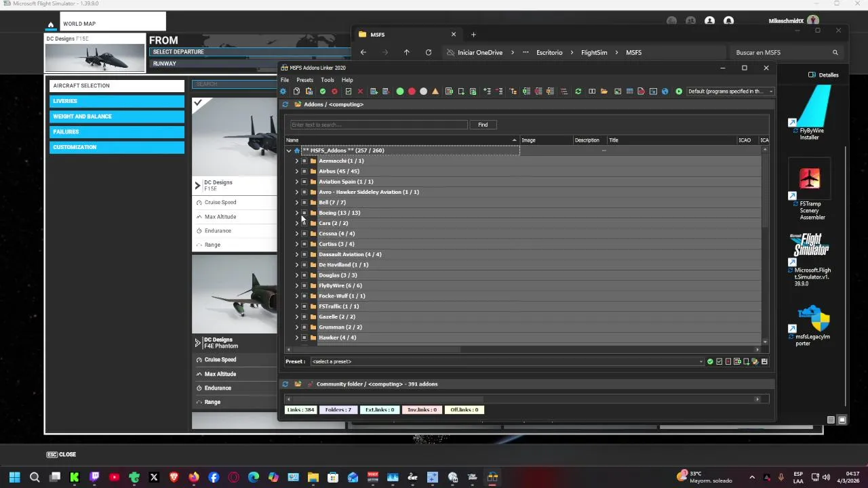
Task: Click the blue globe toolbar icon
Action: pos(665,91)
